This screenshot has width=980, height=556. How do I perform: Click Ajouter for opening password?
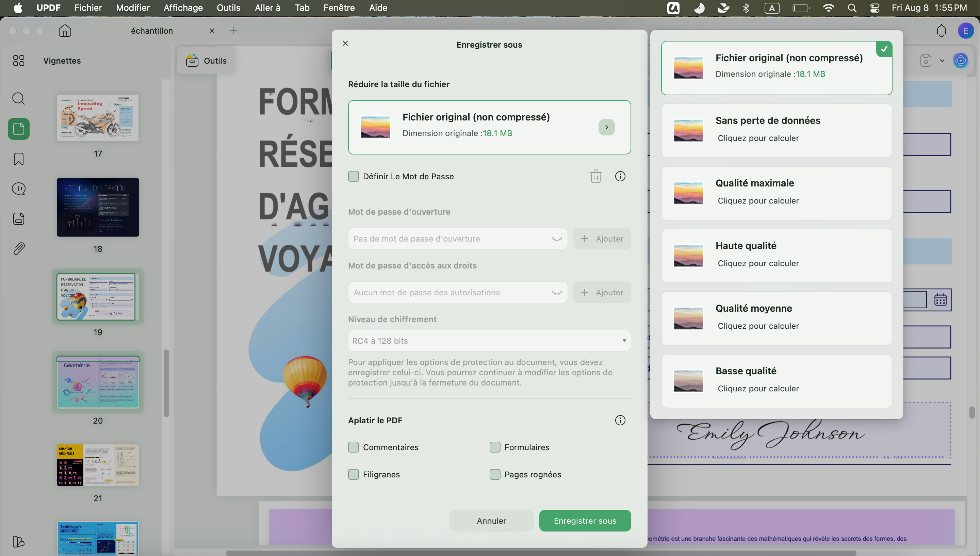pyautogui.click(x=602, y=239)
